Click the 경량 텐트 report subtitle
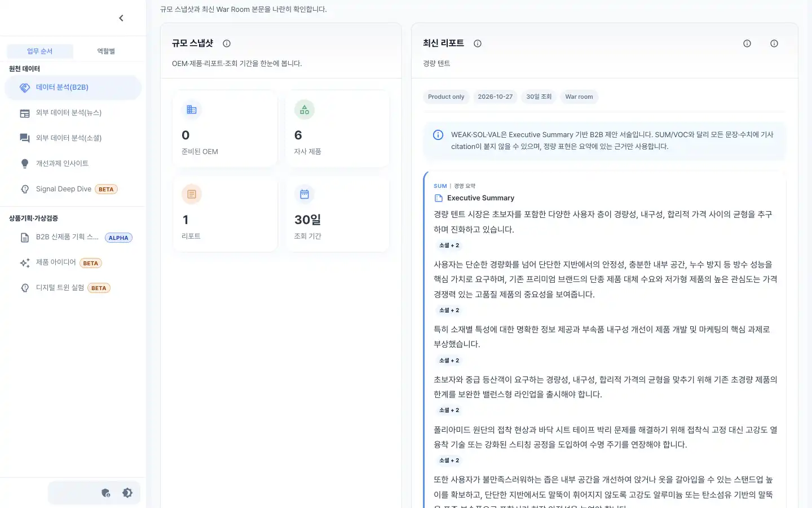Viewport: 812px width, 508px height. click(x=436, y=63)
